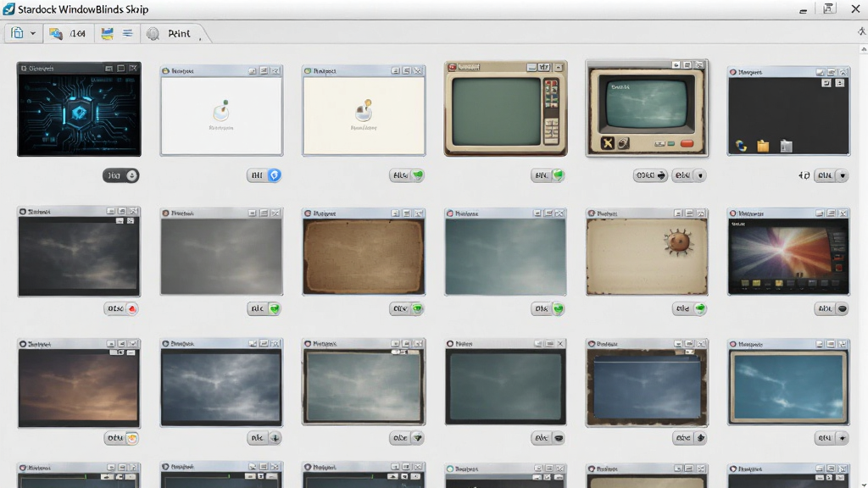Click the spiky sun icon on beige skin

[679, 241]
